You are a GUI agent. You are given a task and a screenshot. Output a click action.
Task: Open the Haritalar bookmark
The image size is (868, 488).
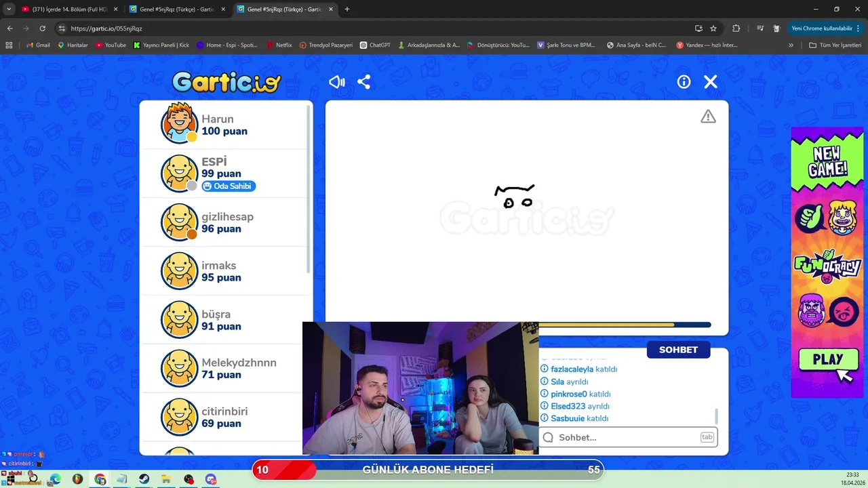[73, 45]
